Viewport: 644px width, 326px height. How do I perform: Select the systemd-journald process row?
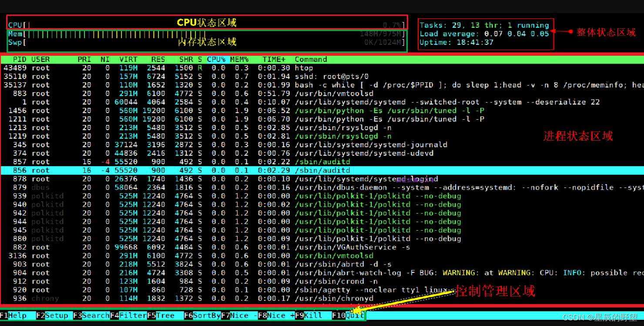[x=322, y=145]
